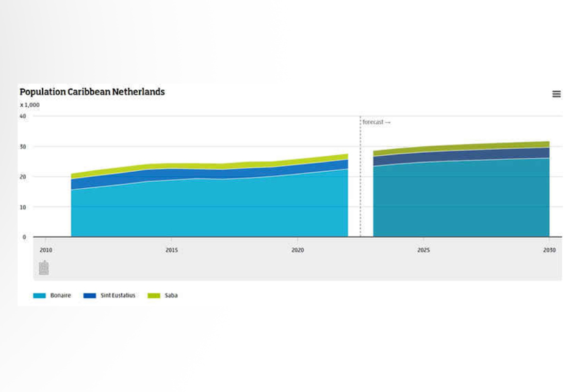Click the Saba green legend swatch

tap(154, 296)
